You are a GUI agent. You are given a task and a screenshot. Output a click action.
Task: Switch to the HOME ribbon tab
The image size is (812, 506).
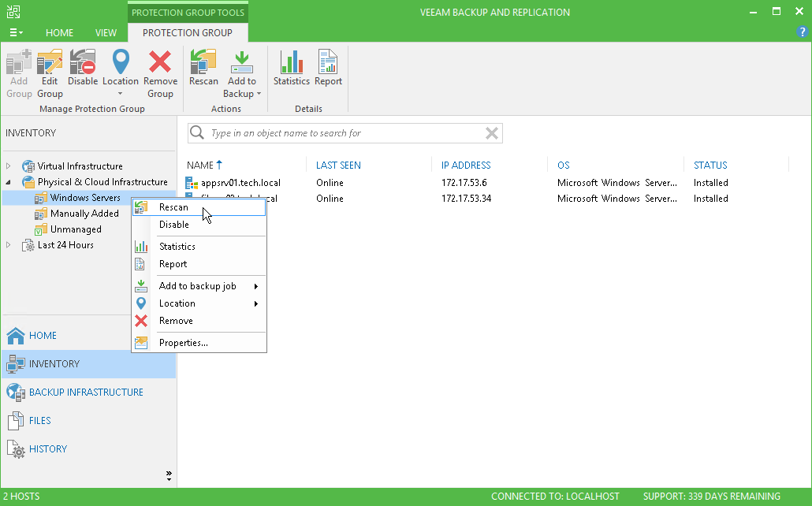tap(60, 32)
